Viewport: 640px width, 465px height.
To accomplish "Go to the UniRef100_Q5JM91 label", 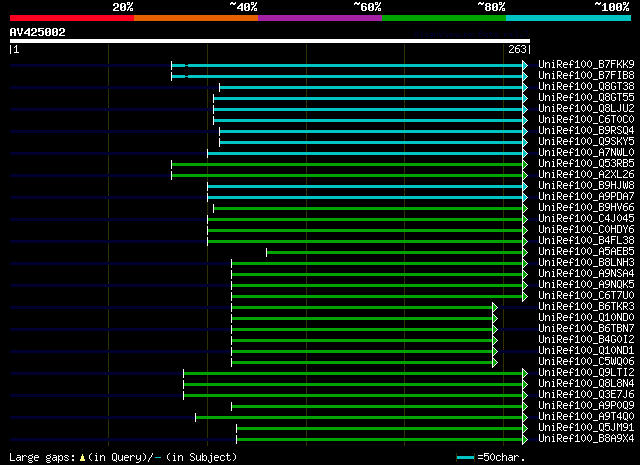I will (x=586, y=428).
